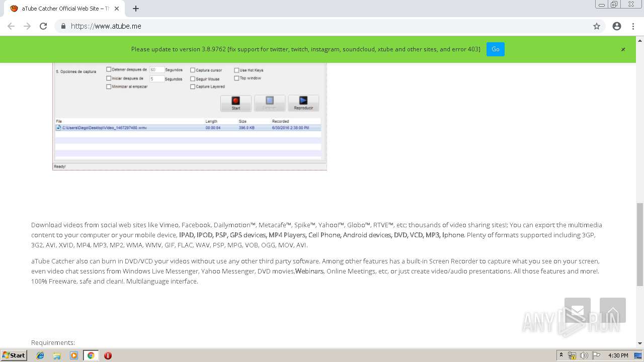Screen dimensions: 644x362
Task: Click the Start button in the screenshot image
Action: tap(236, 103)
